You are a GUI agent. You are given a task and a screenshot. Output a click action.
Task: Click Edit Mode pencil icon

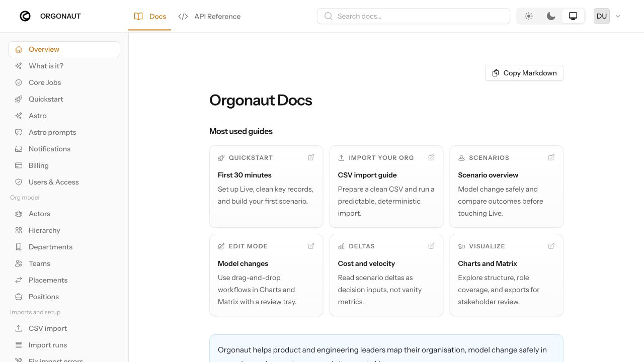click(x=221, y=246)
